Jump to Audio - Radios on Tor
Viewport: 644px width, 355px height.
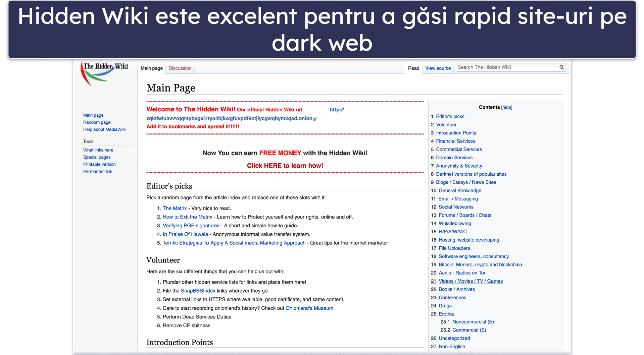click(462, 273)
